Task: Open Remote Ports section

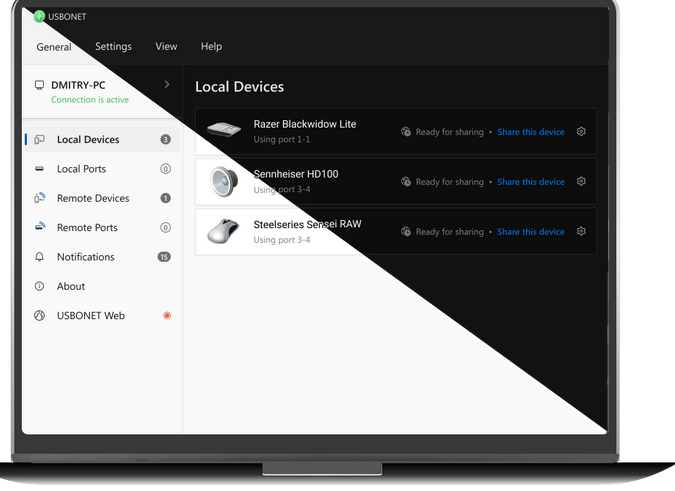Action: tap(102, 227)
